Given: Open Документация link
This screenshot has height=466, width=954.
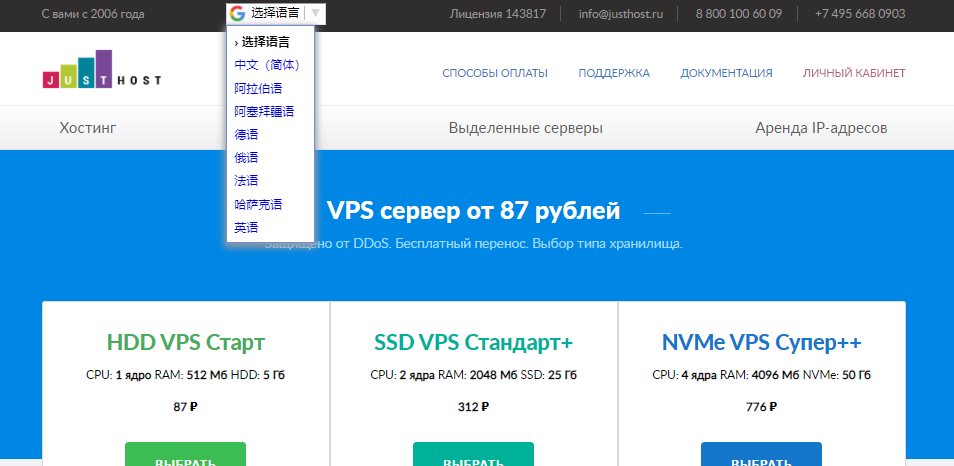Looking at the screenshot, I should point(726,73).
